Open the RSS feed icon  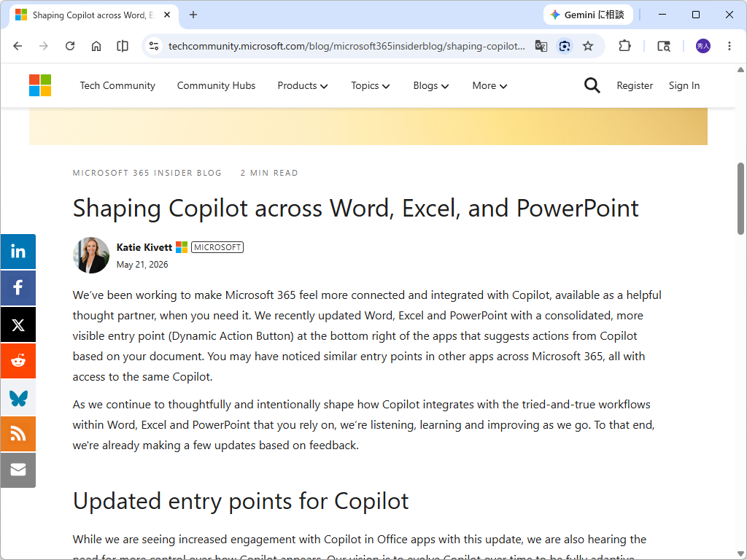18,434
